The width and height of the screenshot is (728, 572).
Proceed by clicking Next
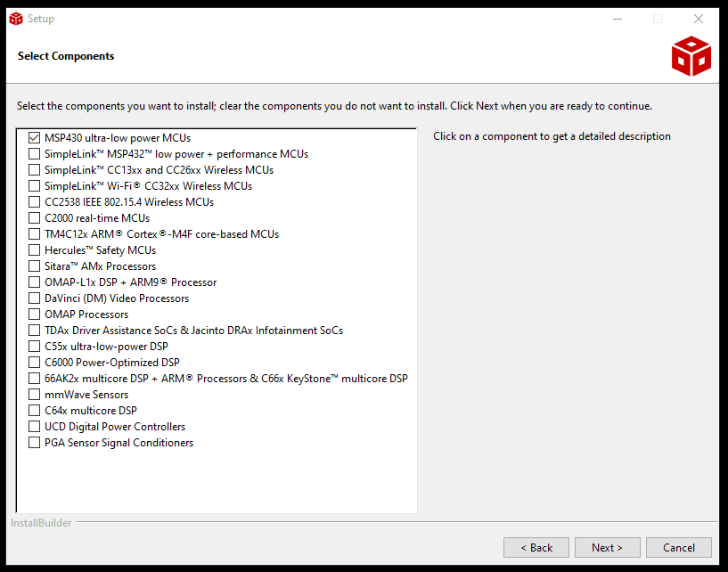(x=608, y=548)
